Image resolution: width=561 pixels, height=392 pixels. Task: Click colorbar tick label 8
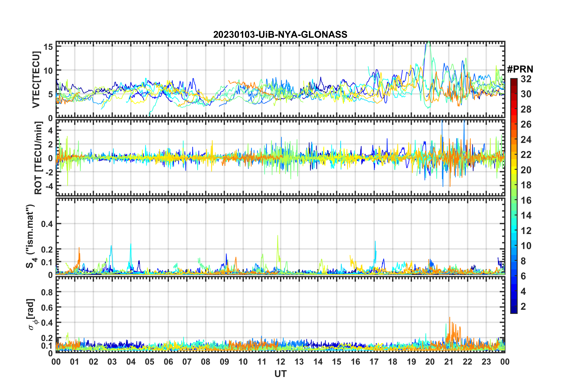[x=523, y=261]
